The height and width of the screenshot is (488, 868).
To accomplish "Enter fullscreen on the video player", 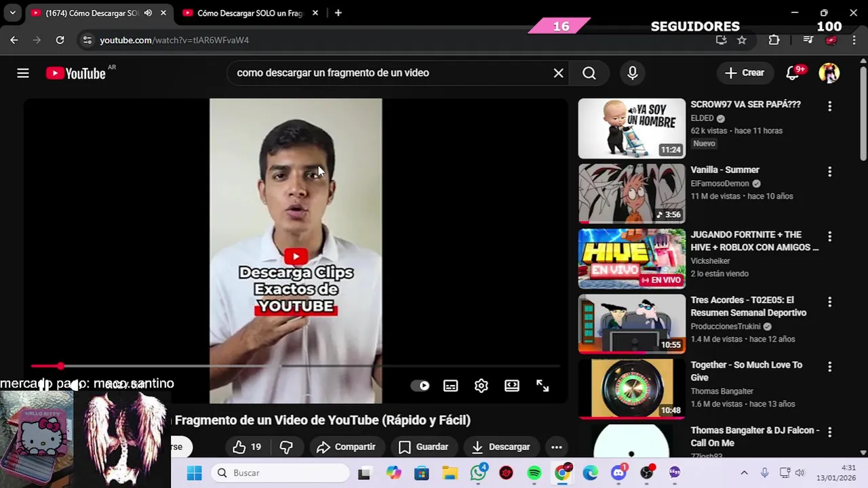I will pyautogui.click(x=542, y=386).
